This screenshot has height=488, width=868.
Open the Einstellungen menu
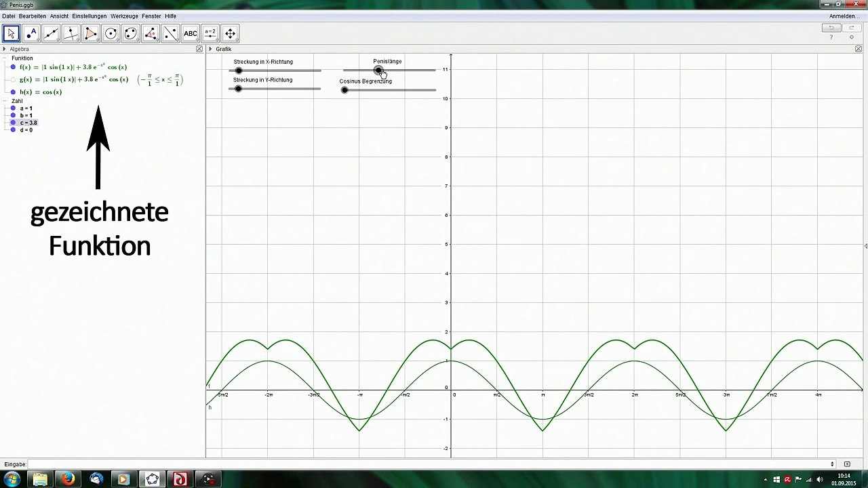tap(90, 16)
